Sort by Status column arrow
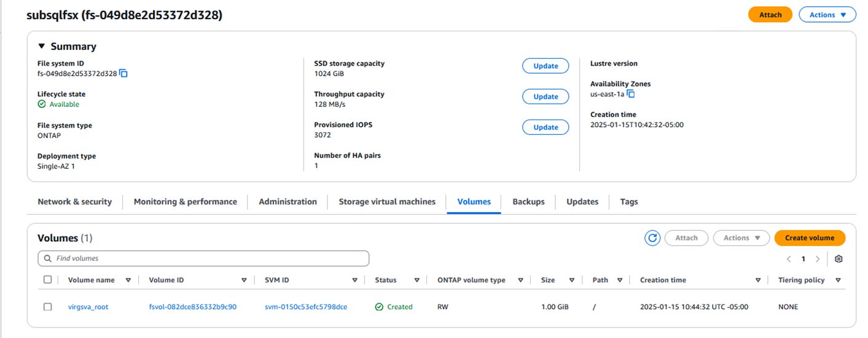 [416, 280]
